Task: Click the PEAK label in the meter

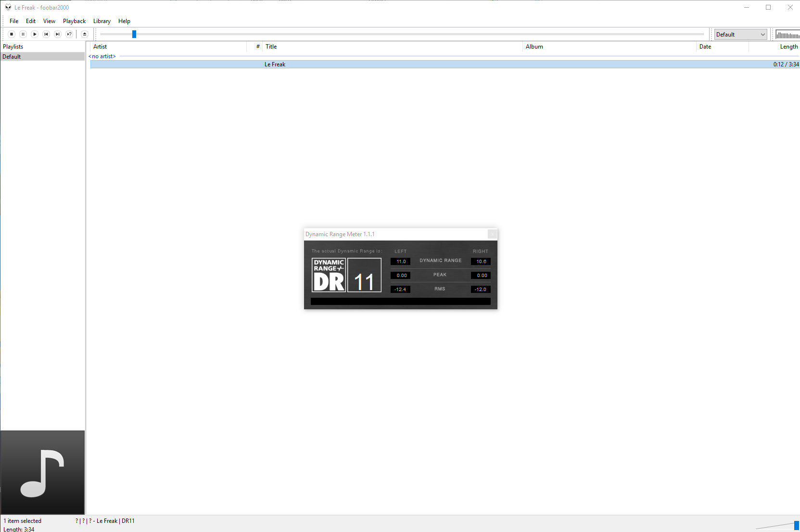Action: pos(440,275)
